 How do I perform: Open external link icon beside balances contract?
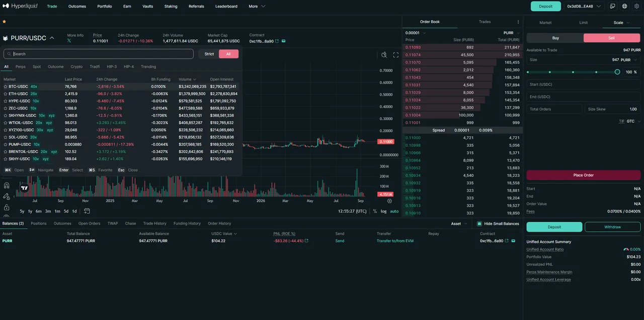click(x=507, y=241)
